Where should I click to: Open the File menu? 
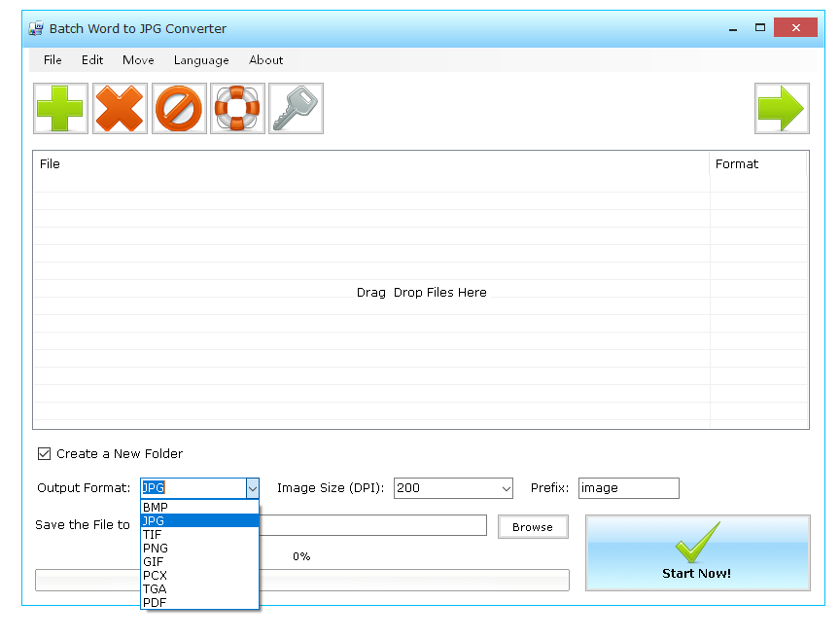point(52,60)
